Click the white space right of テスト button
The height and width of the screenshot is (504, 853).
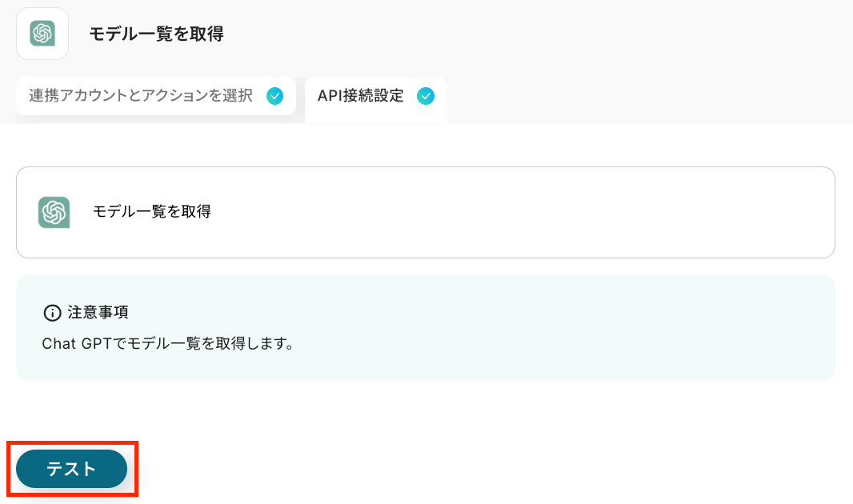(490, 469)
